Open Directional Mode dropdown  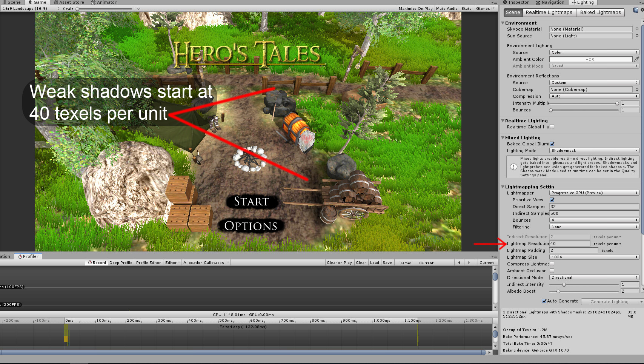(594, 278)
